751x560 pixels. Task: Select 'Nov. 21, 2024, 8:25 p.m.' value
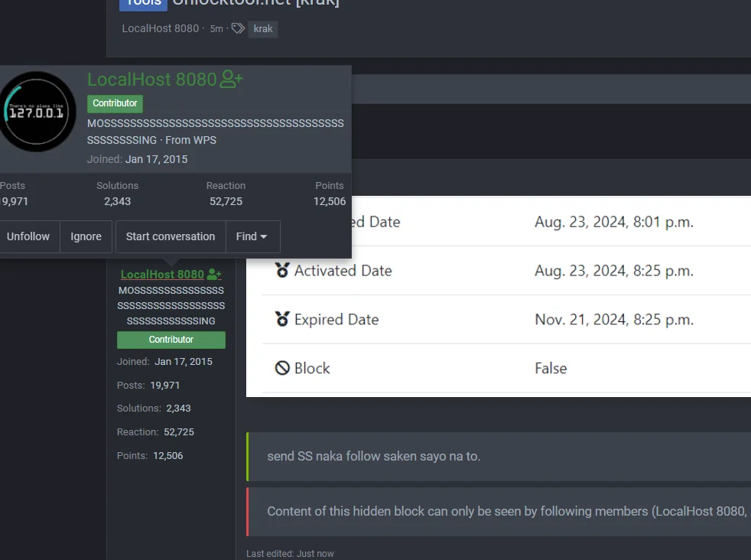pos(614,320)
